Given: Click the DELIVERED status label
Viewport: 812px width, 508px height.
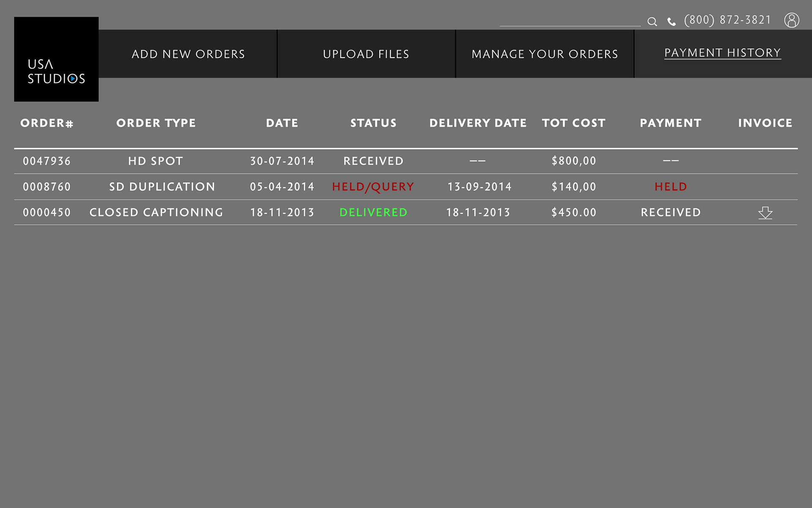Looking at the screenshot, I should [x=373, y=213].
